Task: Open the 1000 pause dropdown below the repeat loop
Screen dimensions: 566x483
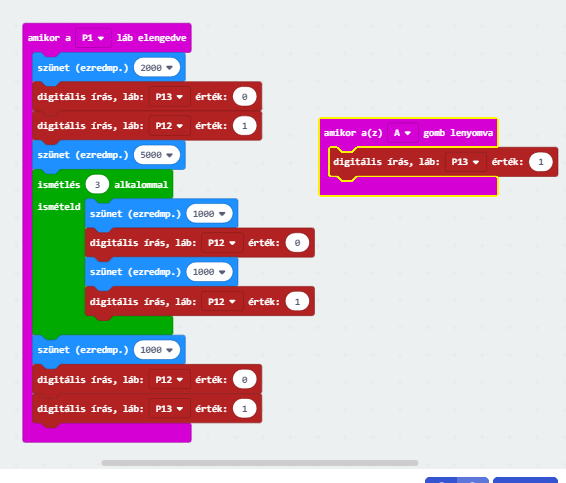Action: pos(157,350)
